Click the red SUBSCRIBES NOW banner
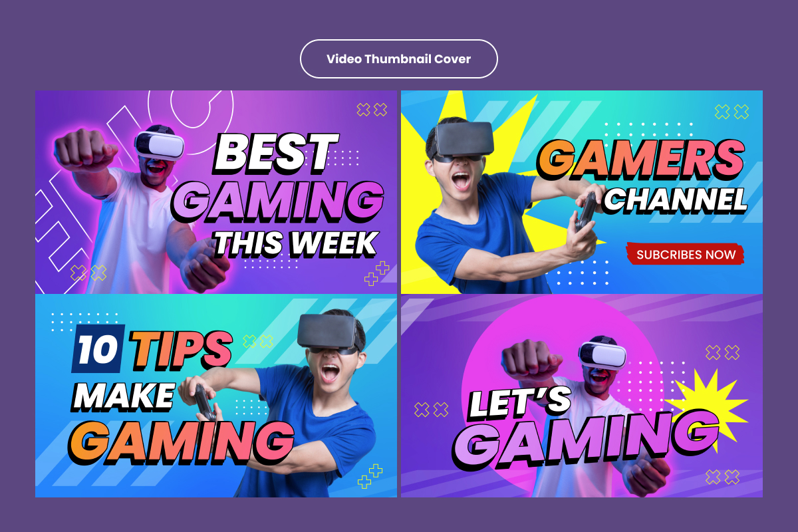Viewport: 798px width, 532px height. [686, 254]
